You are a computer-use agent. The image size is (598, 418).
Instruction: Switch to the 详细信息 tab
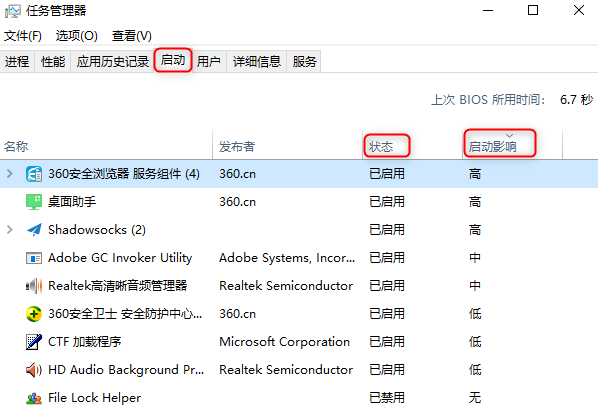pos(257,61)
